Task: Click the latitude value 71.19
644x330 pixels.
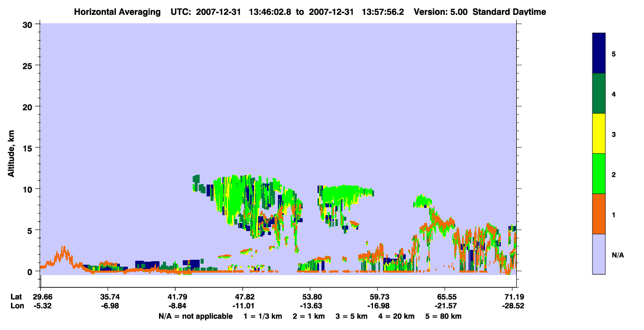Action: [512, 297]
